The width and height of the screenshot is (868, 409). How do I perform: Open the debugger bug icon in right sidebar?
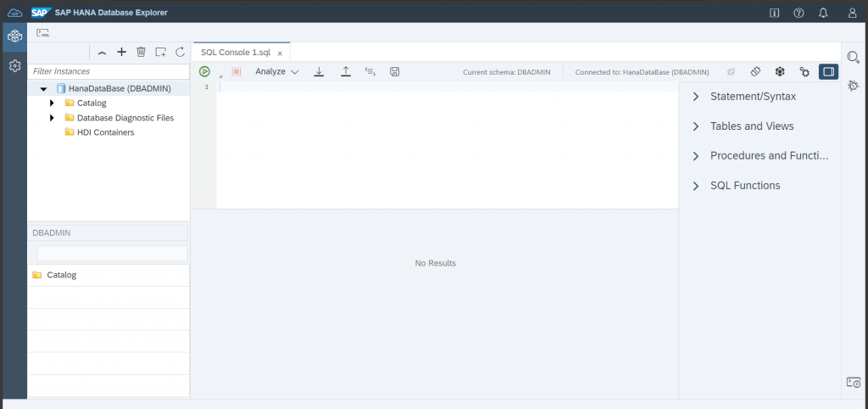pyautogui.click(x=854, y=86)
